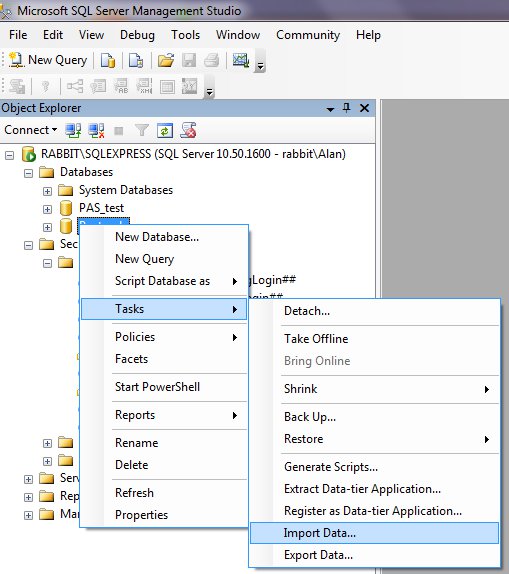Screen dimensions: 509x574
Task: Select Import Data... in Tasks submenu
Action: pos(374,533)
